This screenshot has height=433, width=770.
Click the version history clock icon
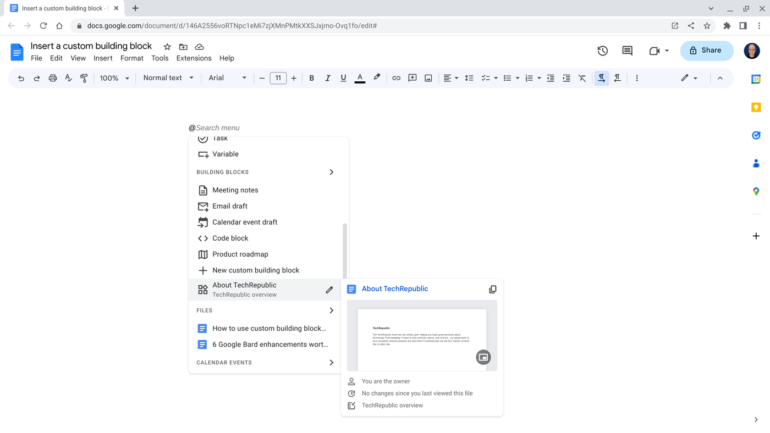(602, 51)
